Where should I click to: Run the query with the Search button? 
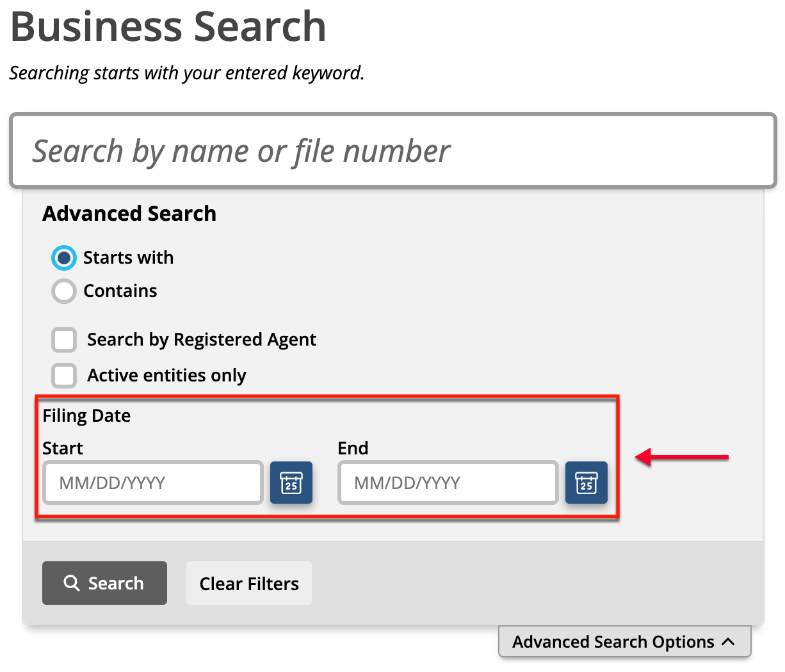pos(104,583)
